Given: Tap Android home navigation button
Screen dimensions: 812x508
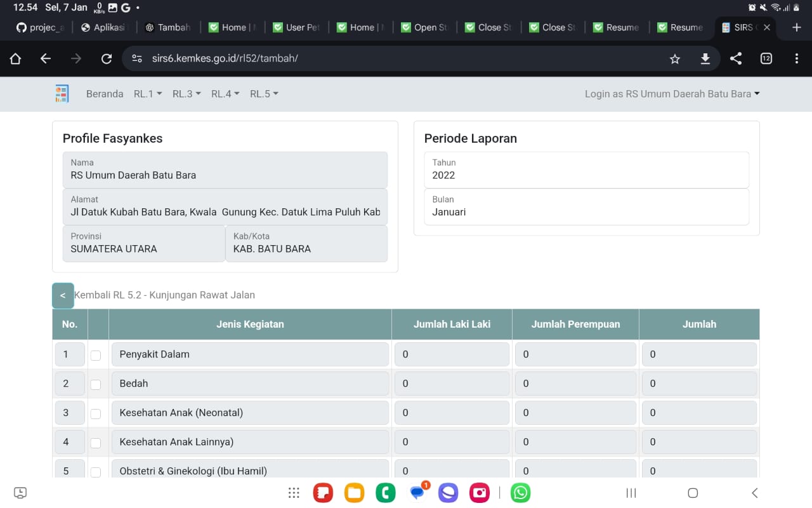Looking at the screenshot, I should 693,493.
